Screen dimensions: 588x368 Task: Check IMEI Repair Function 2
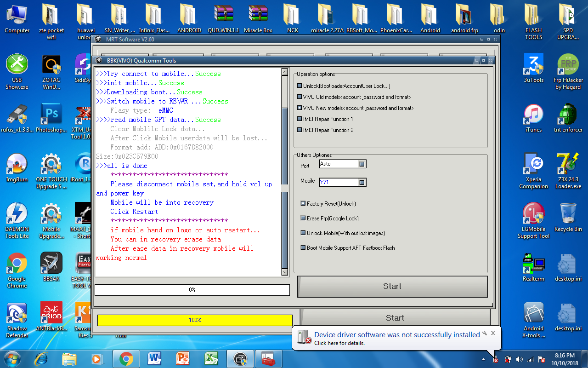pyautogui.click(x=300, y=130)
